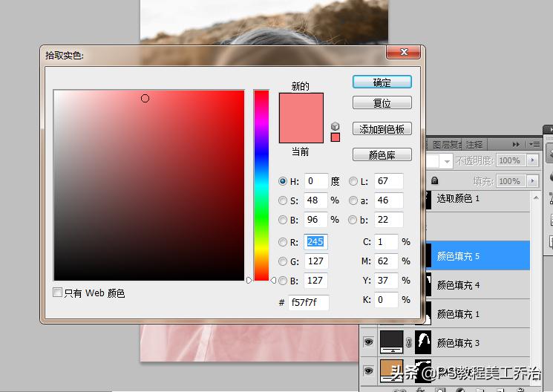Select the blue B radio button below G
Image resolution: width=553 pixels, height=392 pixels.
click(283, 281)
